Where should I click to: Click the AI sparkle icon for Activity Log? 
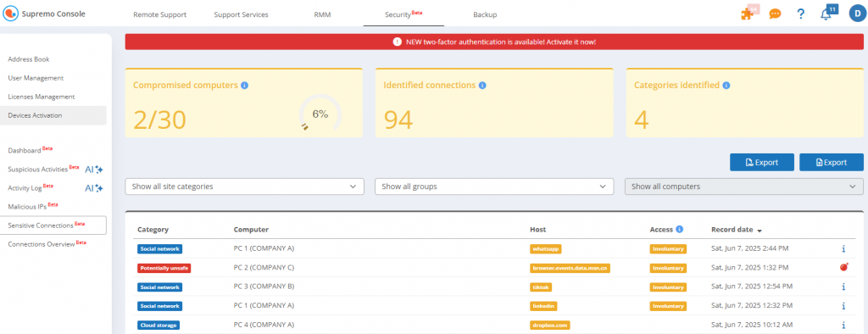point(94,188)
